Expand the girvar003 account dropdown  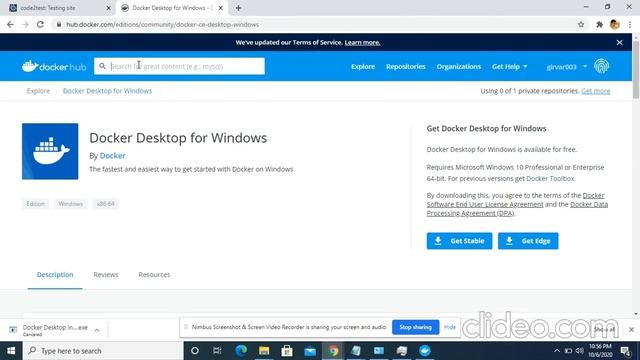tap(567, 67)
